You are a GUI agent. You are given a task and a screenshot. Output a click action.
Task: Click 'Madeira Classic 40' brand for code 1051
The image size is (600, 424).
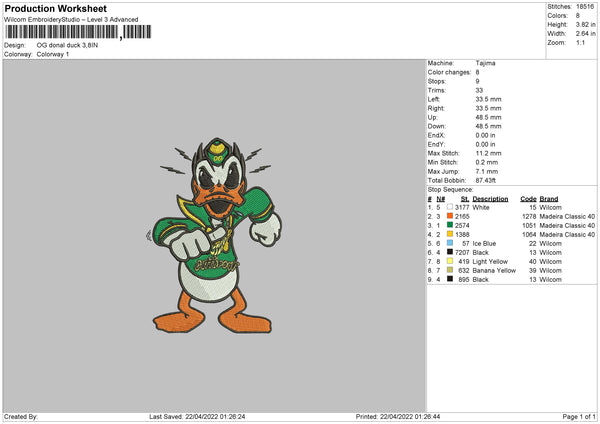pyautogui.click(x=567, y=225)
